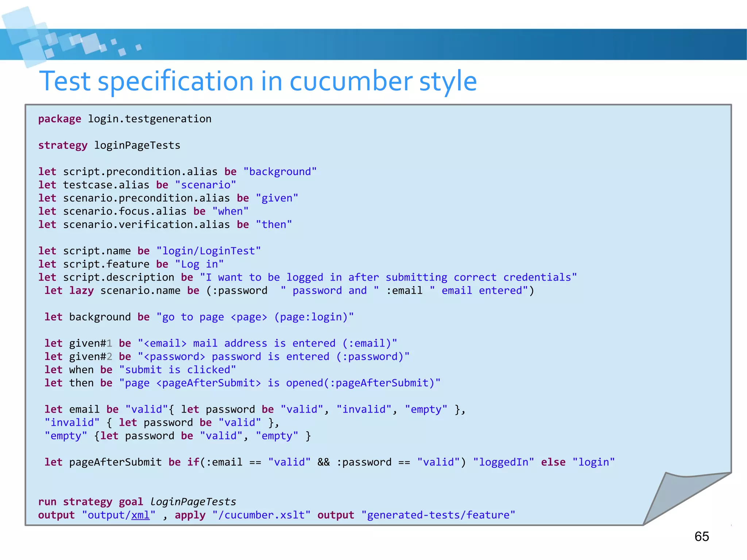Click the string "background" in the first let line
The image size is (747, 560).
click(x=280, y=171)
